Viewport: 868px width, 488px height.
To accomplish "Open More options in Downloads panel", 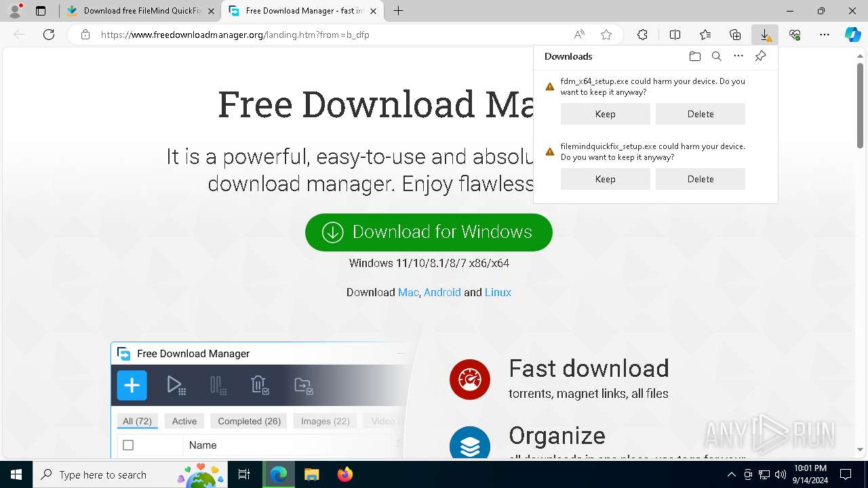I will (738, 56).
